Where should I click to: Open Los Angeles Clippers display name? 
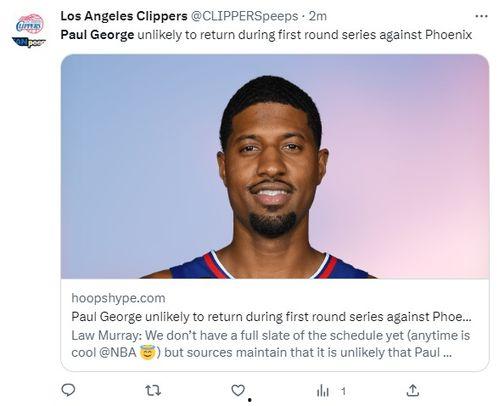pos(124,16)
